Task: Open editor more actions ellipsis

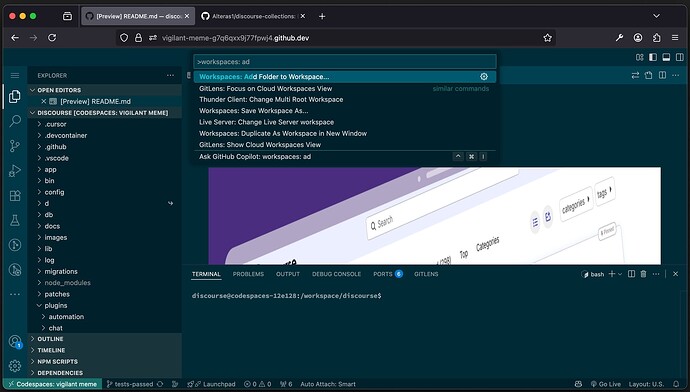Action: pos(675,76)
